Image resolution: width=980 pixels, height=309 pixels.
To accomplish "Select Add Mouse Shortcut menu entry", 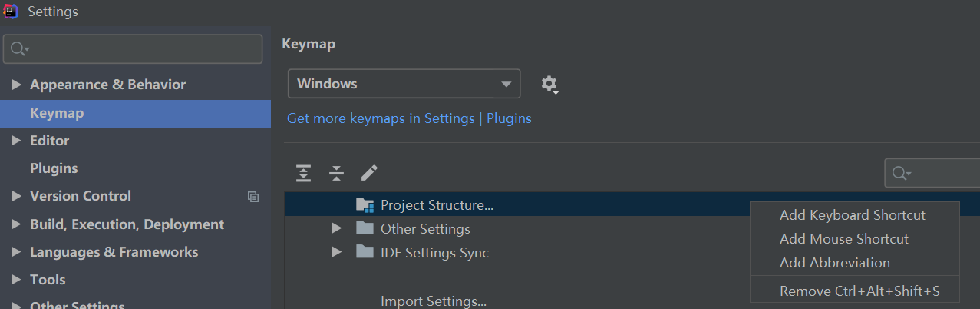I will click(x=843, y=239).
